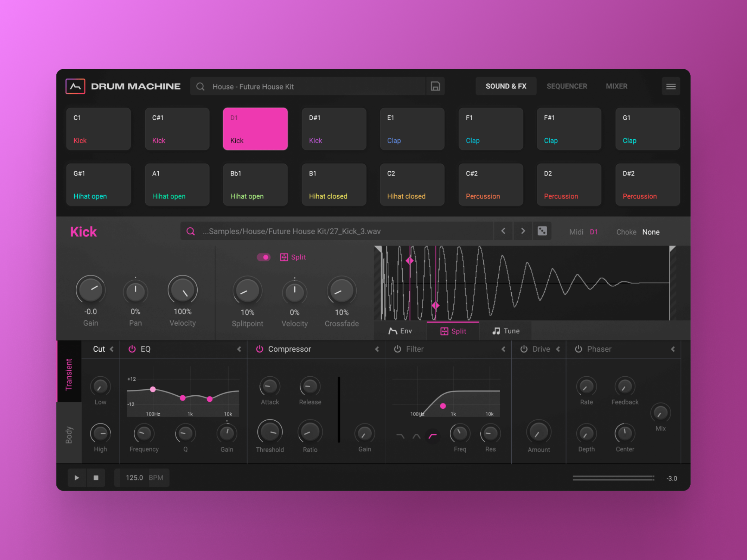Select the D#2 Percussion pad

(x=648, y=184)
